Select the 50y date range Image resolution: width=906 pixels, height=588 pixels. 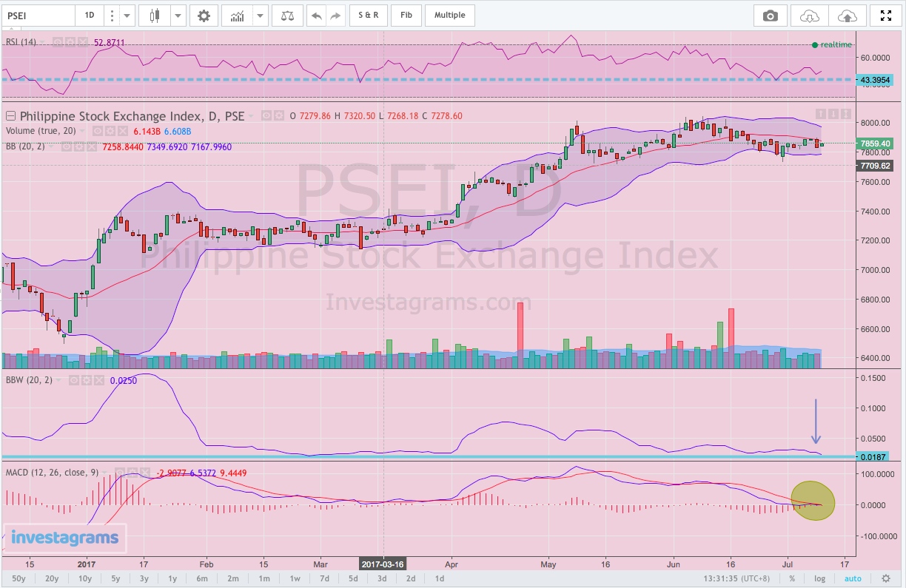click(x=19, y=578)
